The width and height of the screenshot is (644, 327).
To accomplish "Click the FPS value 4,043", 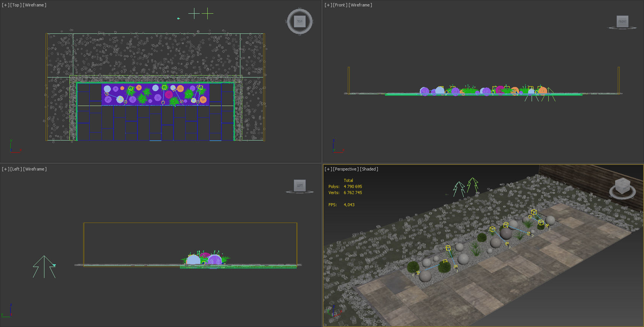I will [349, 205].
